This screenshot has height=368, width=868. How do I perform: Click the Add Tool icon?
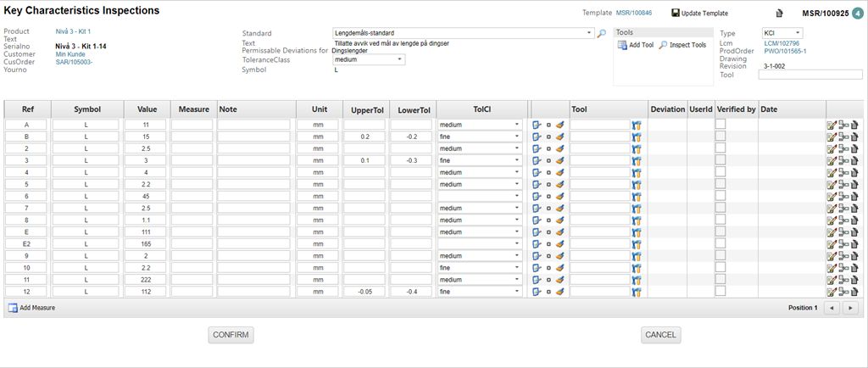[622, 45]
